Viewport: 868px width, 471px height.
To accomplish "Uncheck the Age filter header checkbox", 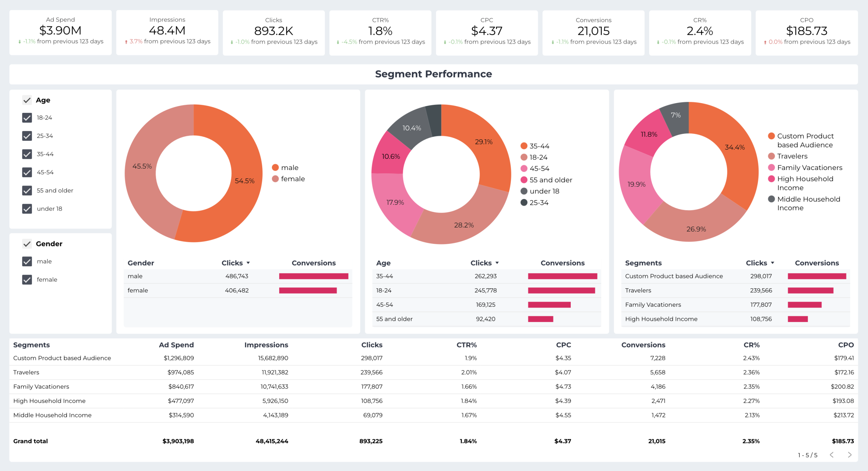I will tap(27, 100).
